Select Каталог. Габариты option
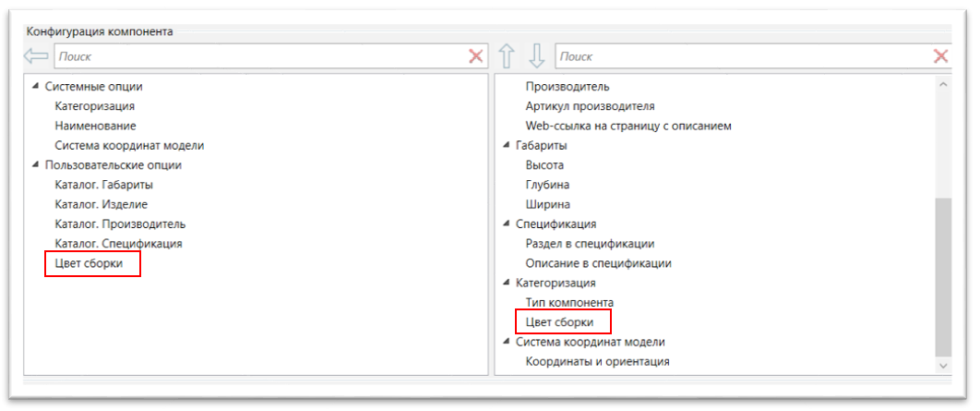This screenshot has width=980, height=411. click(103, 185)
